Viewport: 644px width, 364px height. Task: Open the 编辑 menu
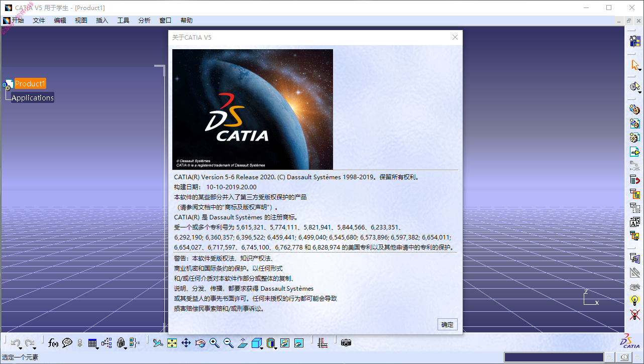60,21
